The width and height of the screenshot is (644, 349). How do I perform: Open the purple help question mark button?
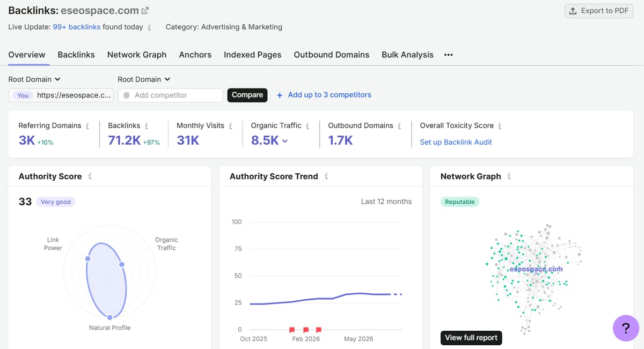tap(626, 328)
